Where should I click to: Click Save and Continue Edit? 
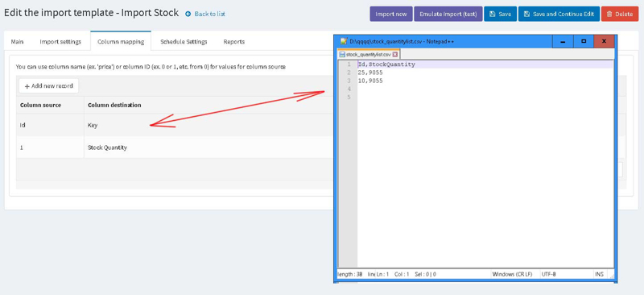click(559, 14)
